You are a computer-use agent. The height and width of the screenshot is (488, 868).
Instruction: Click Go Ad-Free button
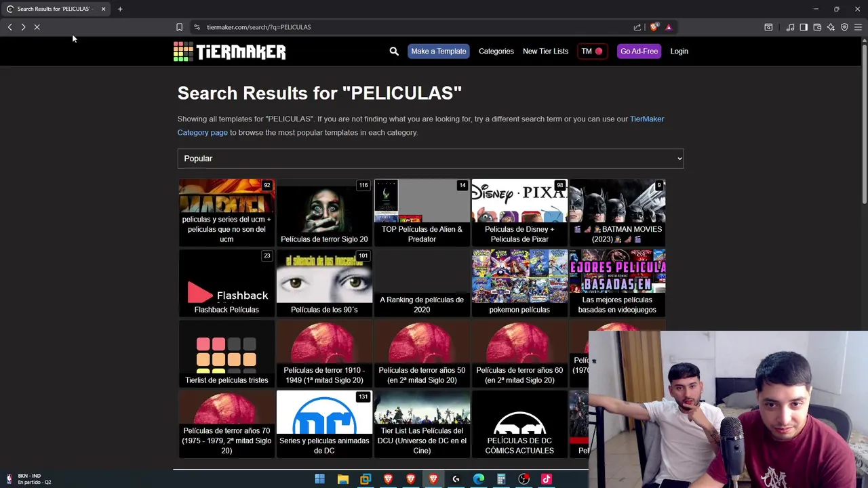coord(639,52)
